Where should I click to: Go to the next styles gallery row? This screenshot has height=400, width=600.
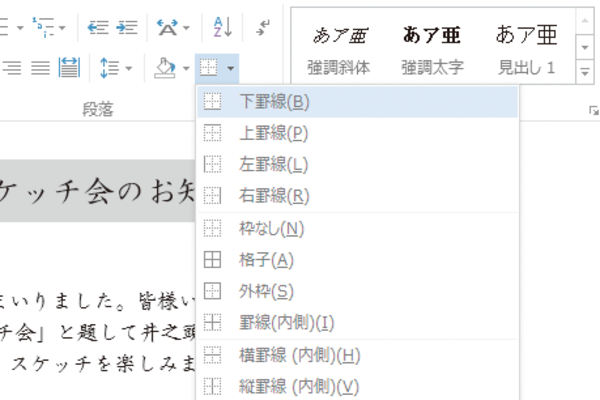point(585,47)
